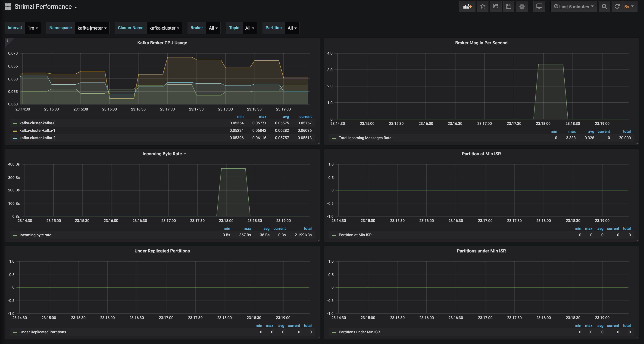
Task: Zoom out time range magnifier icon
Action: pos(604,6)
